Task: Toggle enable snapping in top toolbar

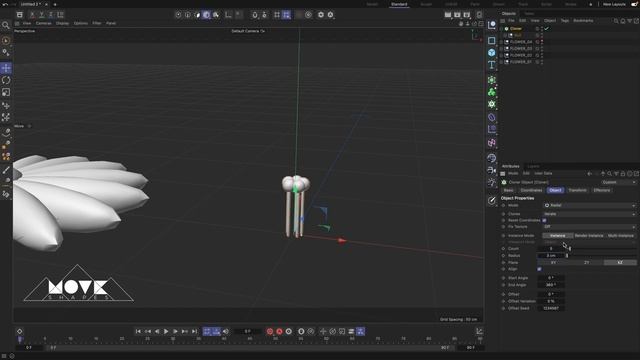Action: (x=254, y=15)
